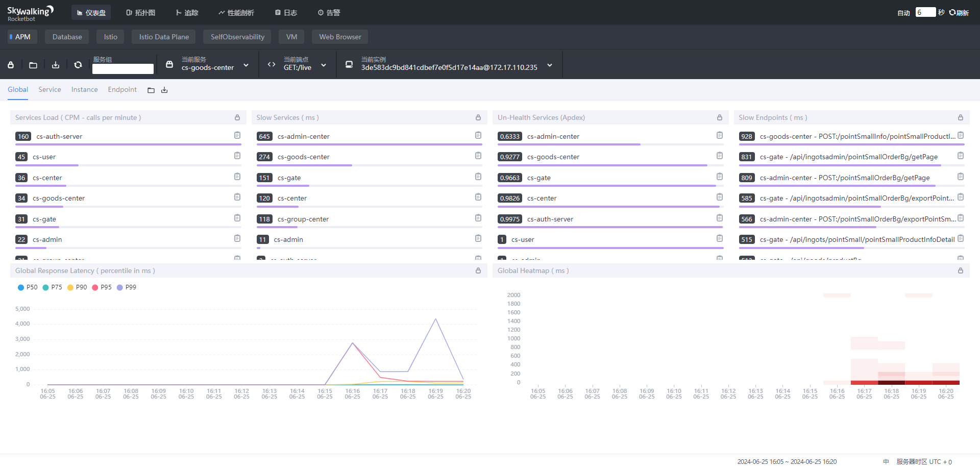980x469 pixels.
Task: Click lock icon on Global Response Latency panel
Action: (x=478, y=270)
